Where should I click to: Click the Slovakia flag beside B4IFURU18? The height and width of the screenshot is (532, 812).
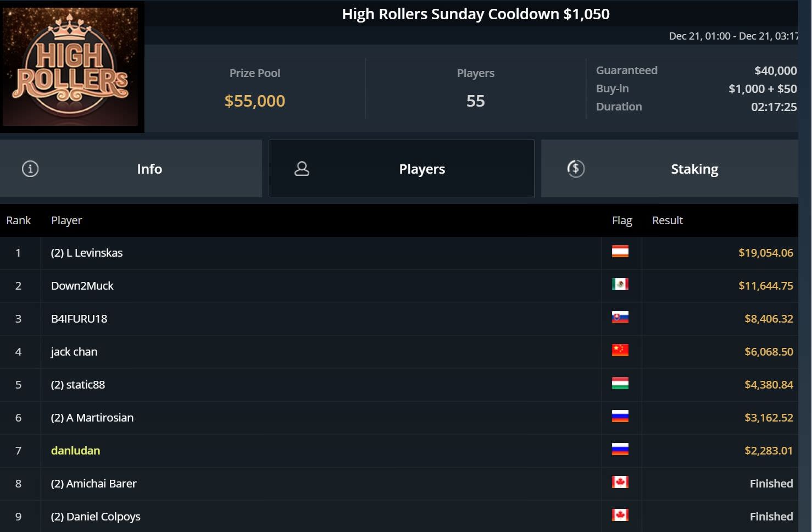[620, 318]
